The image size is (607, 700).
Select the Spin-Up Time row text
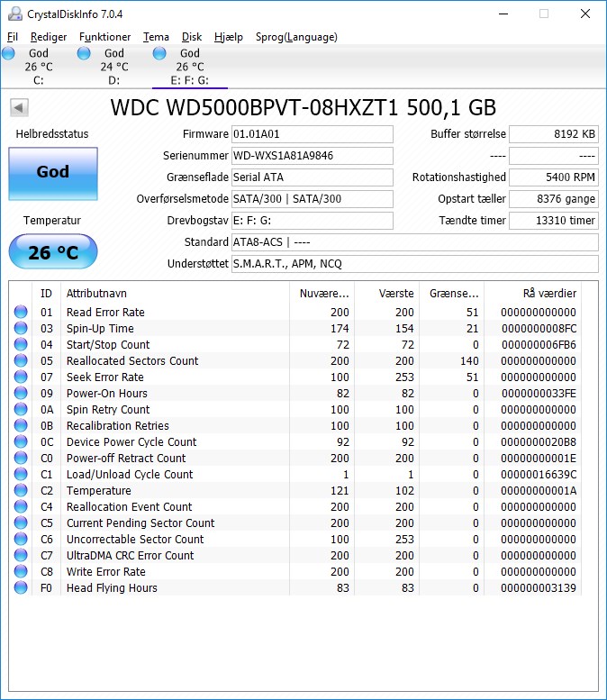pos(100,329)
